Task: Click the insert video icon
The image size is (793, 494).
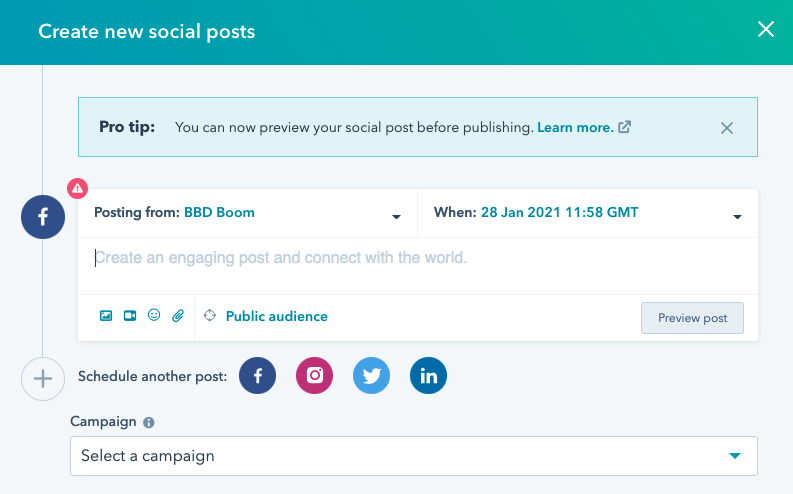Action: 130,316
